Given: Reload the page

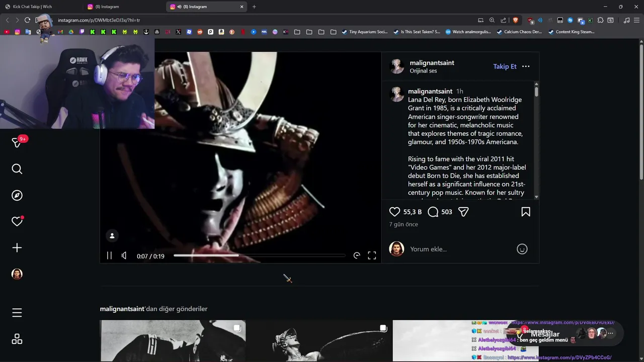Looking at the screenshot, I should pyautogui.click(x=27, y=20).
